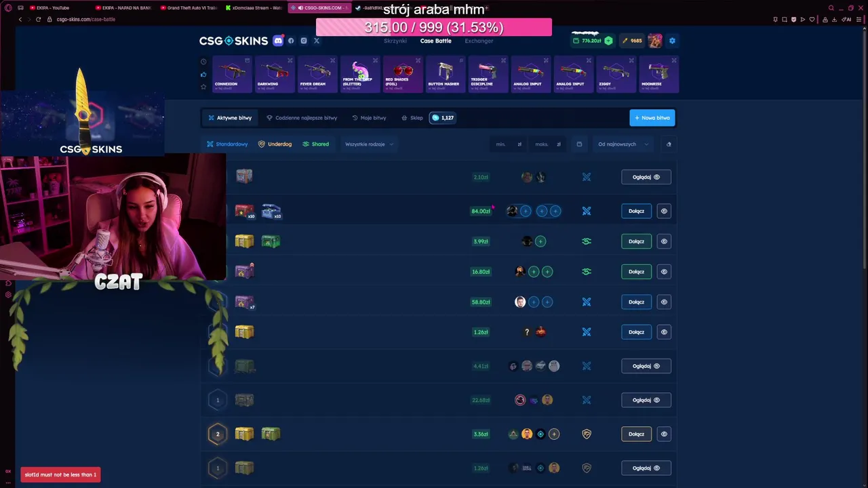
Task: Open the Sklep tab
Action: click(412, 118)
